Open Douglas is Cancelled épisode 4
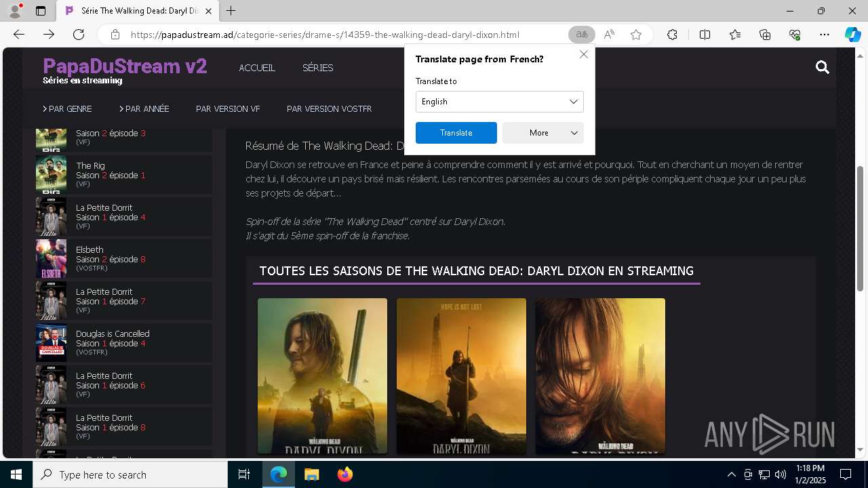Screen dimensions: 868x488 pyautogui.click(x=124, y=342)
